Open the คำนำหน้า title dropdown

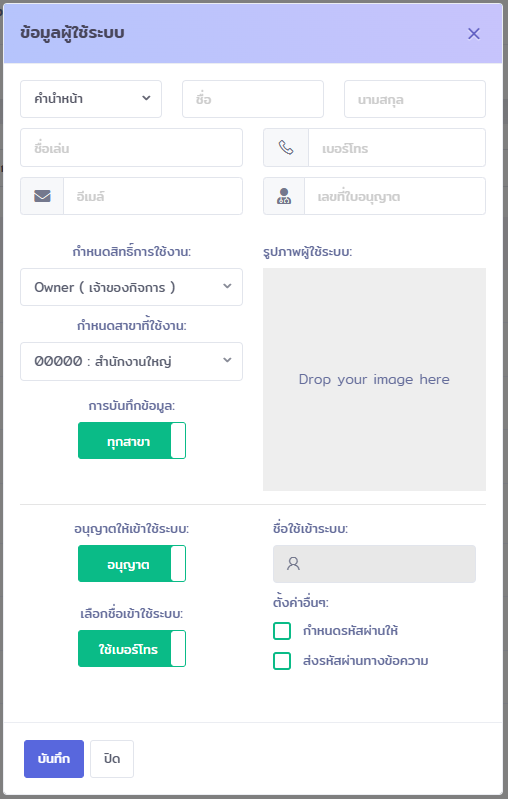pyautogui.click(x=91, y=99)
